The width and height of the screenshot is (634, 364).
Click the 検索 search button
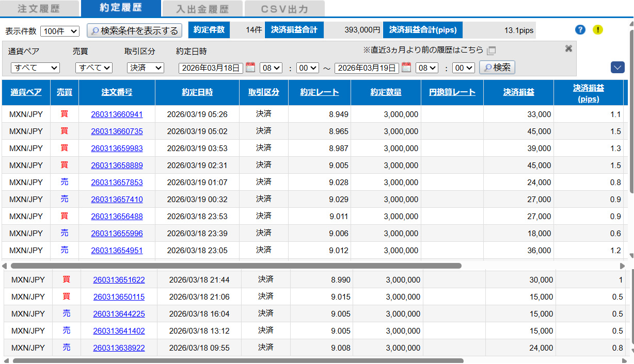[x=497, y=68]
